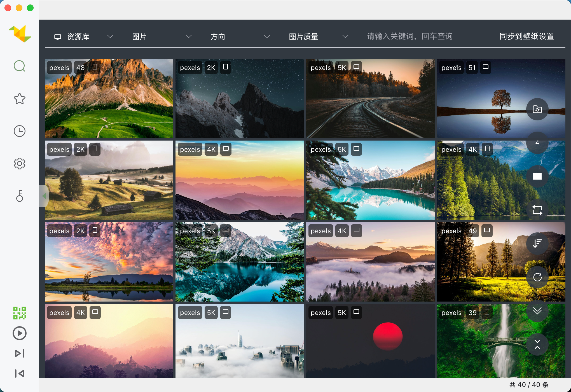This screenshot has height=392, width=571.
Task: Click the floating folder sync button
Action: (x=537, y=109)
